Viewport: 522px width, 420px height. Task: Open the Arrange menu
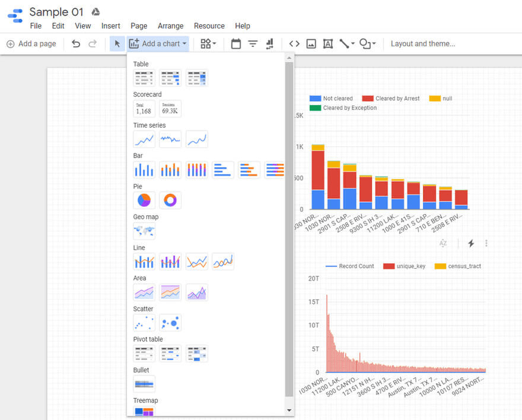point(170,26)
